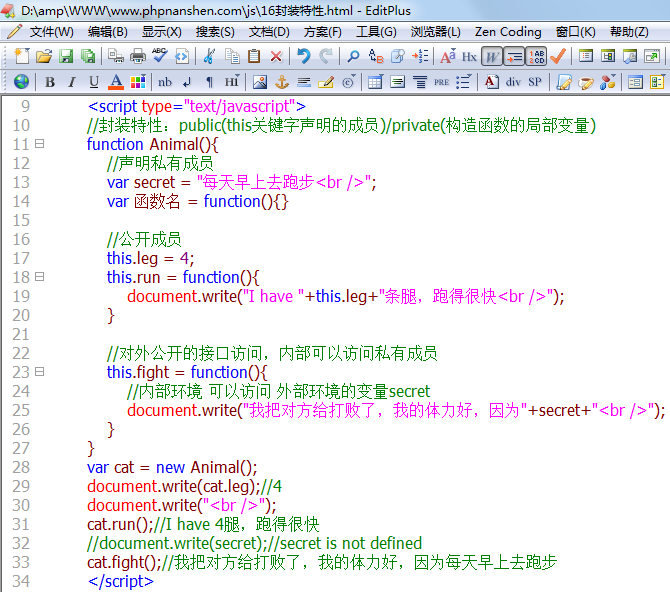
Task: Apply Italic HTML tag
Action: [72, 81]
